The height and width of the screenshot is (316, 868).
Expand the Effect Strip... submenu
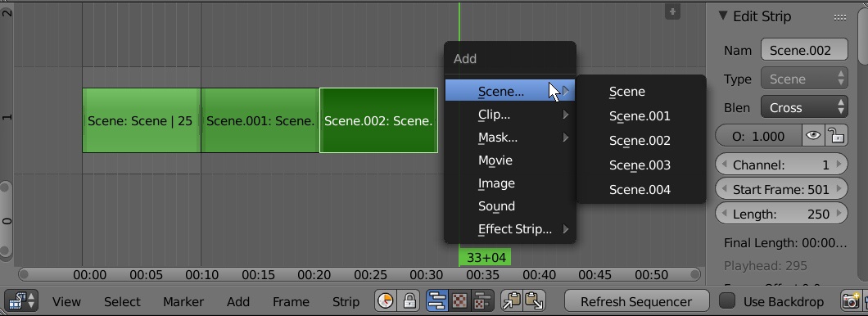pyautogui.click(x=510, y=228)
